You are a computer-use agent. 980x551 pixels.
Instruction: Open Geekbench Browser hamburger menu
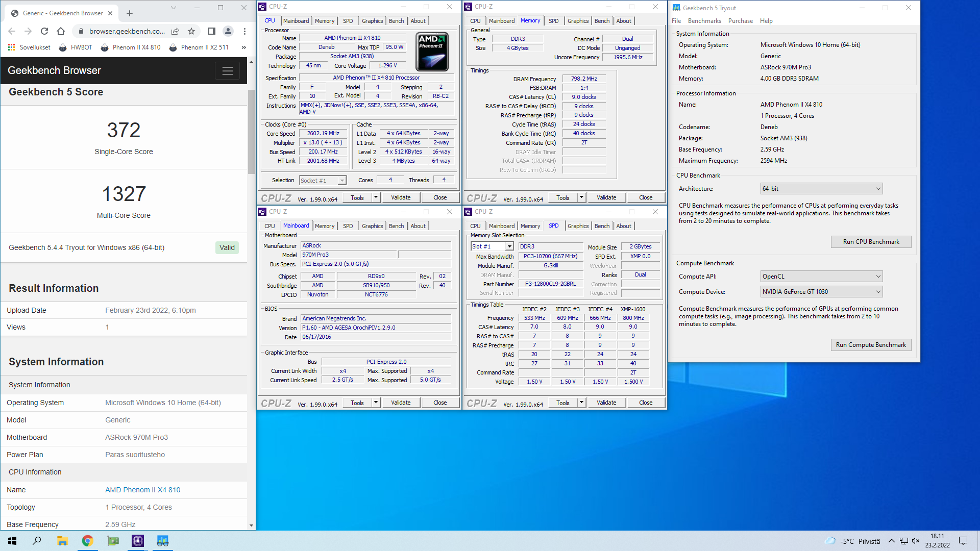coord(228,71)
